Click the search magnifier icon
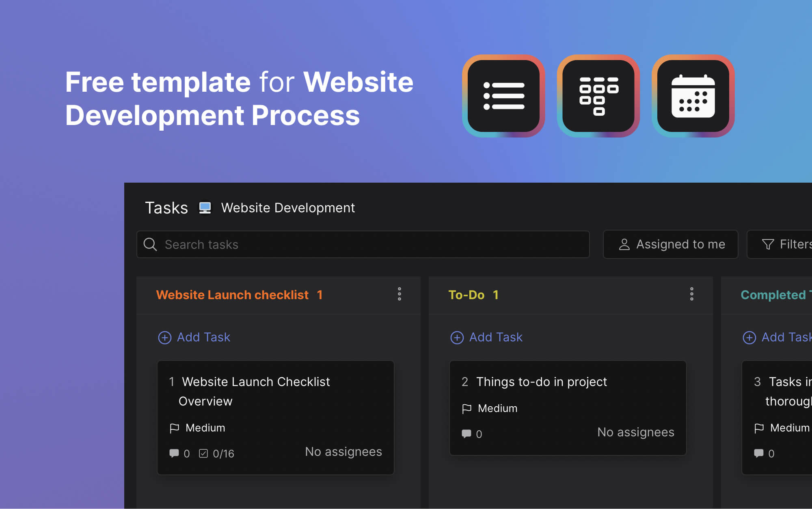 [150, 244]
